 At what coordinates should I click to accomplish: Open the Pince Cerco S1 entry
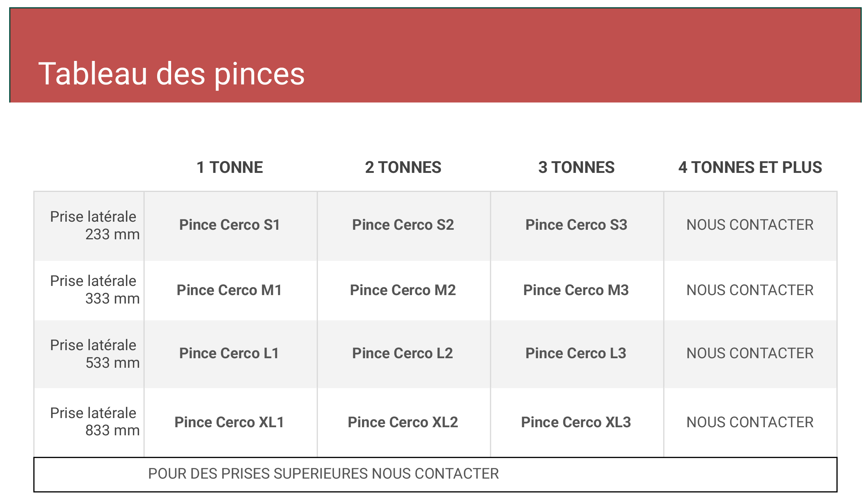click(230, 225)
